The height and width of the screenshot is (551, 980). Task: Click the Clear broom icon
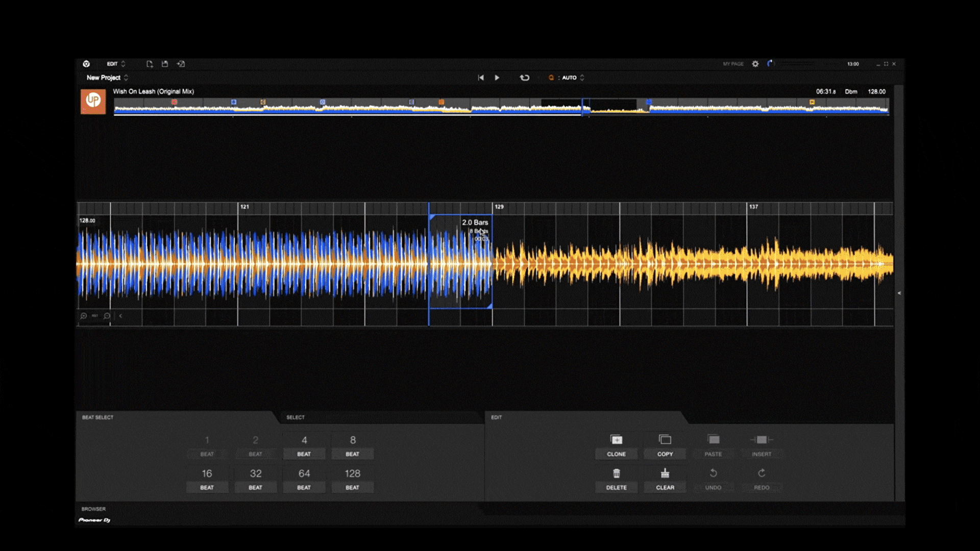tap(665, 473)
